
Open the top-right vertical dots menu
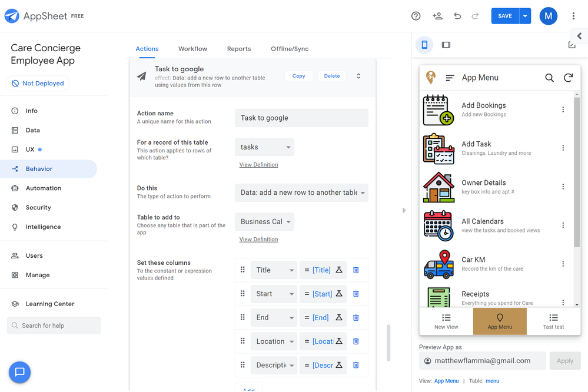coord(573,16)
